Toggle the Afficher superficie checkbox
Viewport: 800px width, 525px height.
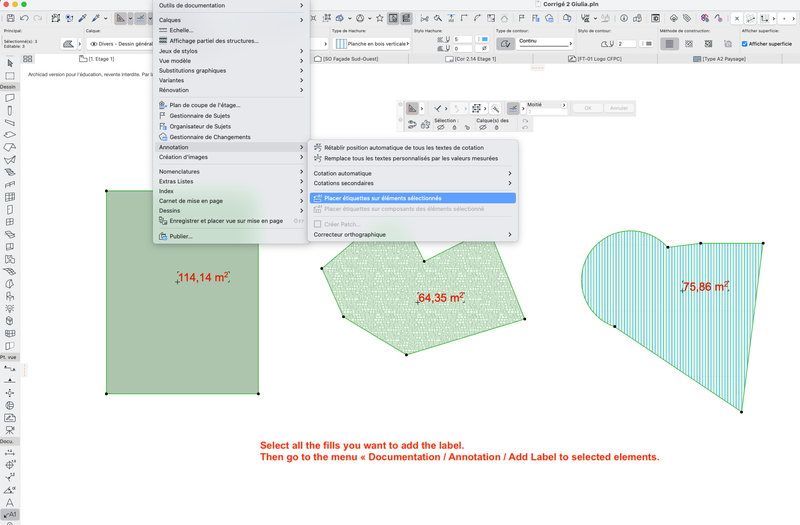pos(744,44)
